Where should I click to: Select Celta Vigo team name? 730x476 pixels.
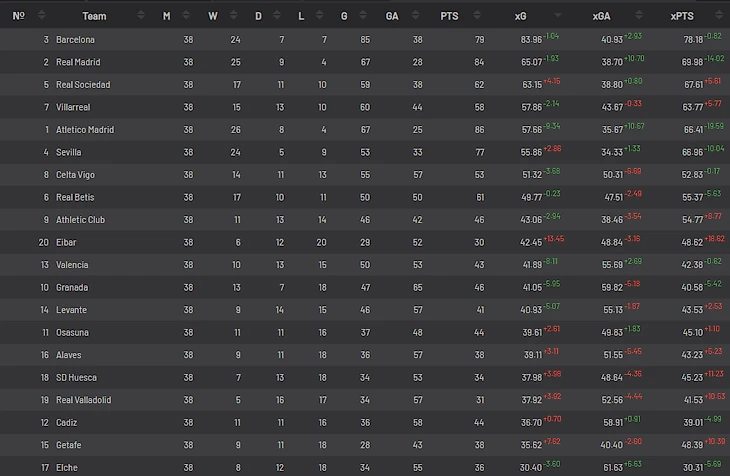(76, 175)
